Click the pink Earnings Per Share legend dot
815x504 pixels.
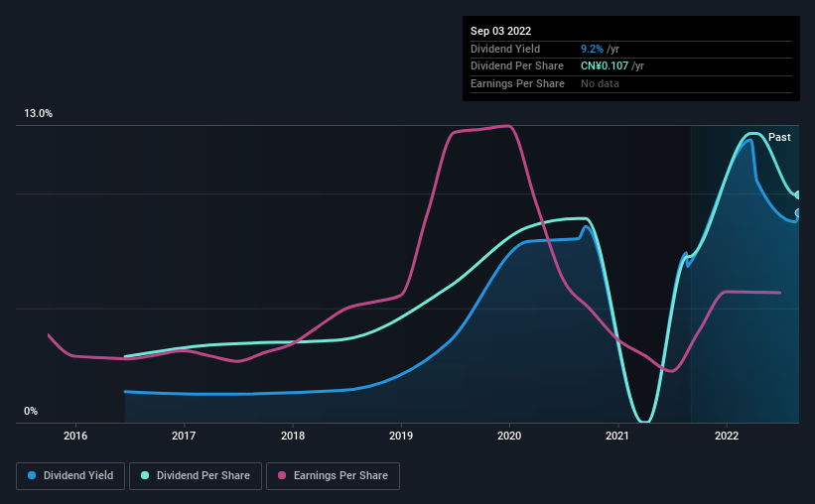[282, 475]
